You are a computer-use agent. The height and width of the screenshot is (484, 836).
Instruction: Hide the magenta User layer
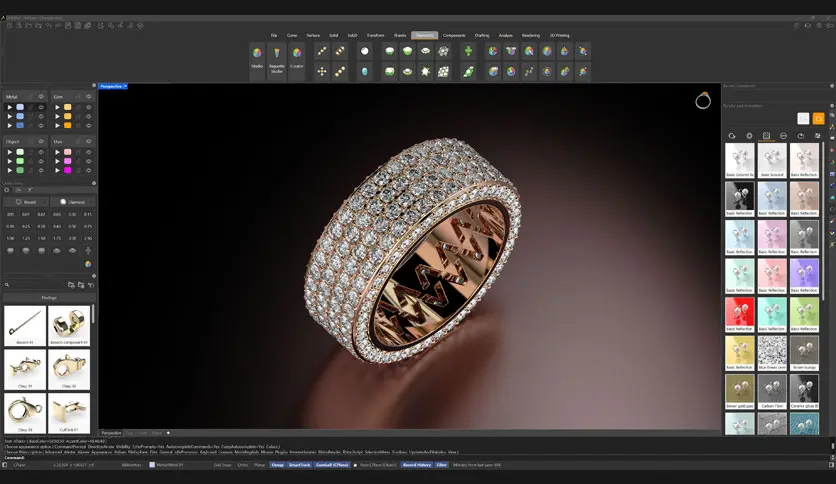89,170
